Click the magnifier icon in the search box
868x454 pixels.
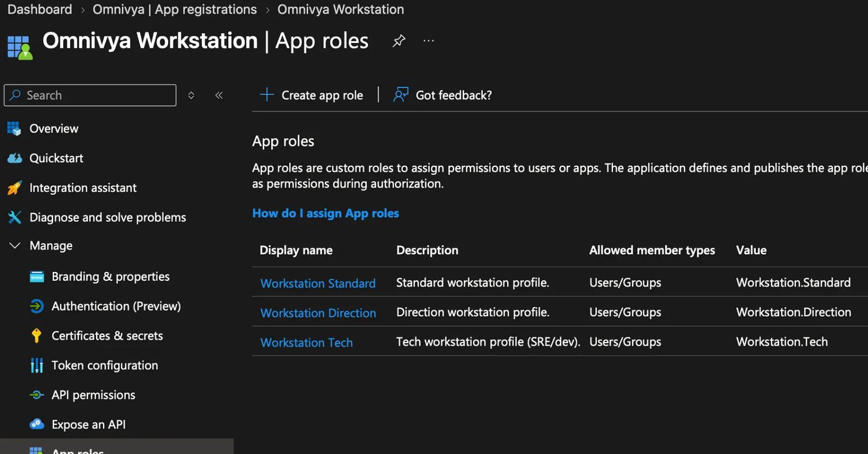(x=16, y=95)
